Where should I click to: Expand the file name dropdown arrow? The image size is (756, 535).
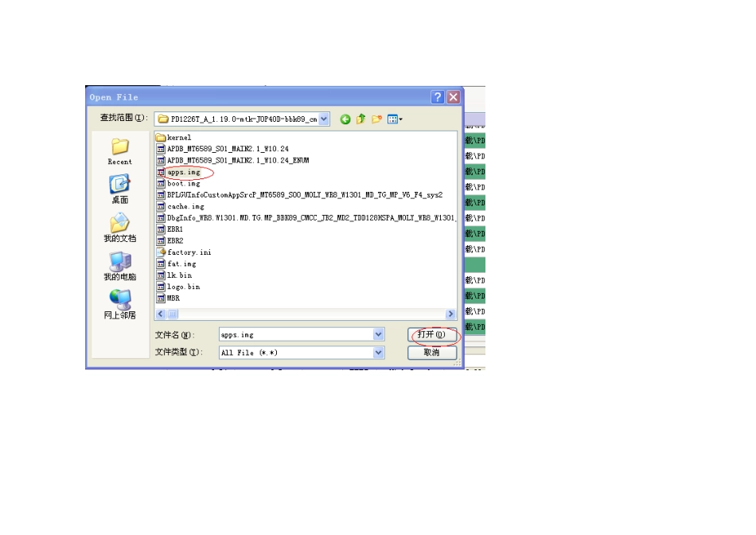tap(379, 334)
